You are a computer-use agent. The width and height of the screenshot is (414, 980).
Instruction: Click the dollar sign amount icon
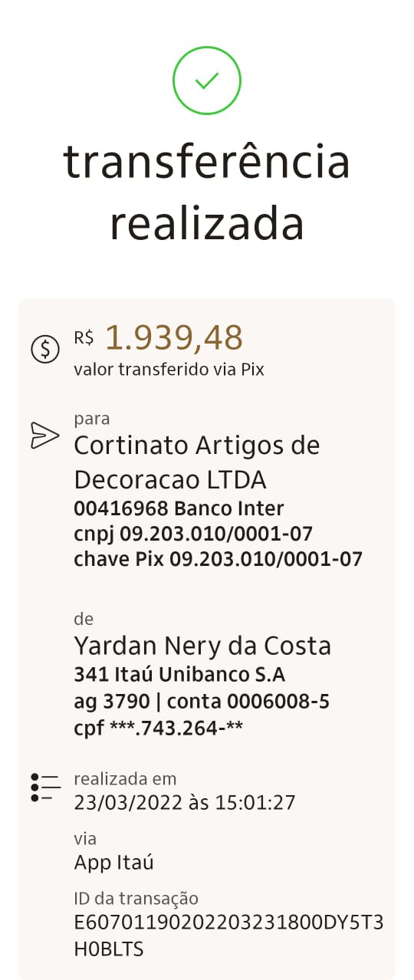point(44,349)
